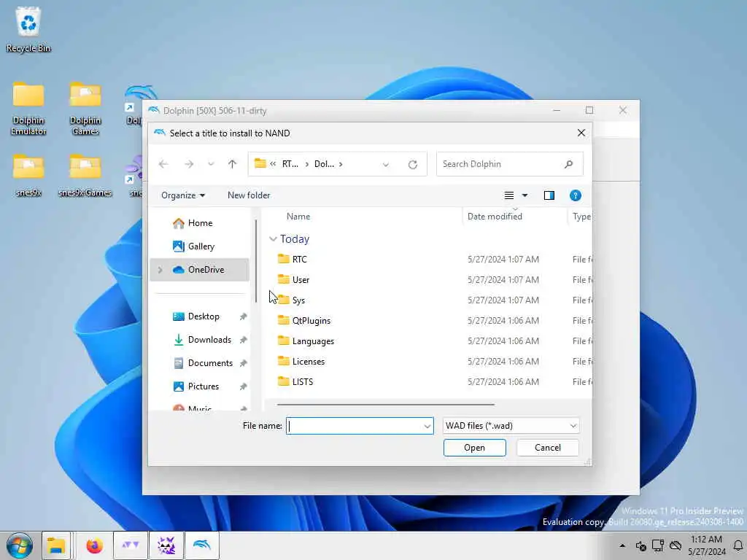Click the Dol... breadcrumb segment

pyautogui.click(x=324, y=164)
